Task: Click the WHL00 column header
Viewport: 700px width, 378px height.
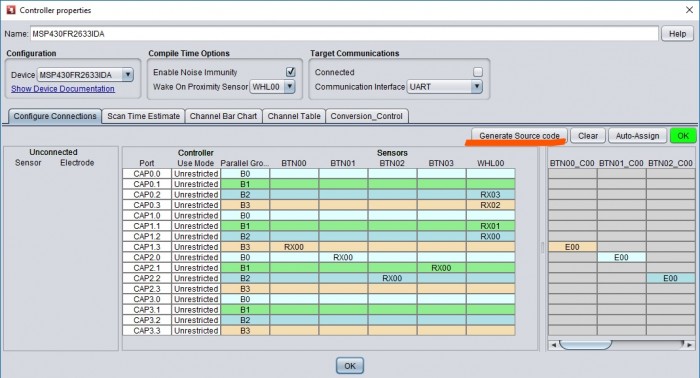Action: tap(490, 163)
